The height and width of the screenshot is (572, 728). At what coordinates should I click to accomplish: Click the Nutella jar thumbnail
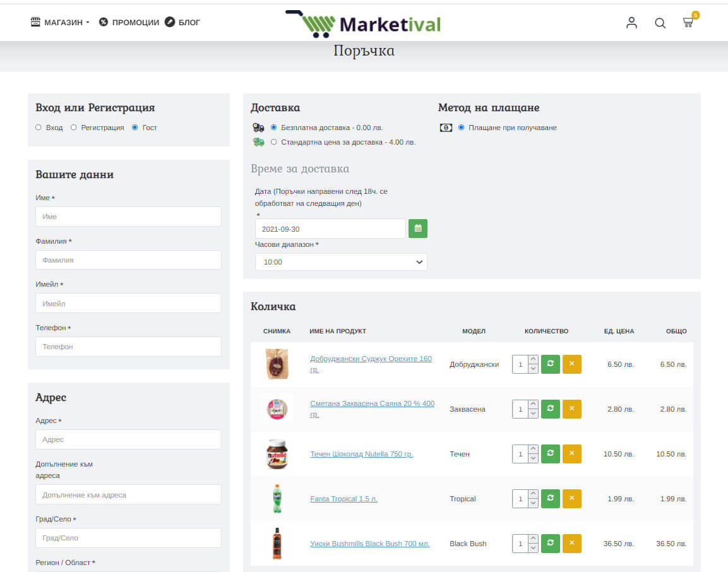coord(277,453)
